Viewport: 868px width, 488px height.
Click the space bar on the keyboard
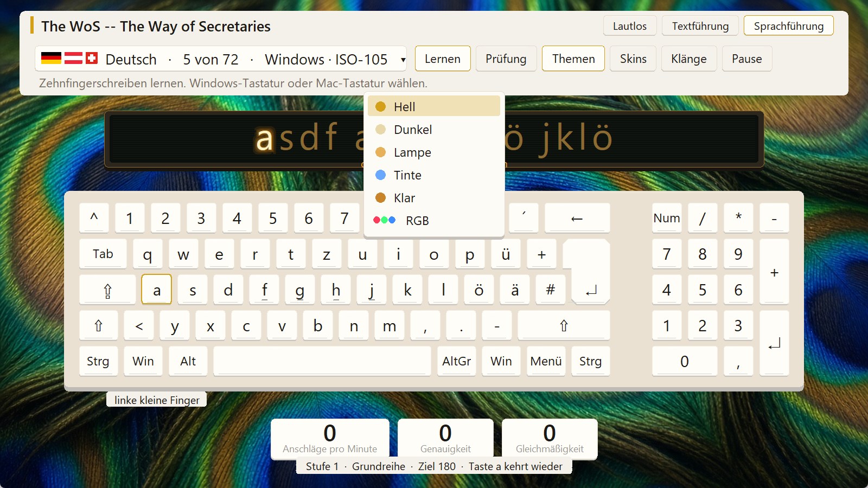click(322, 361)
